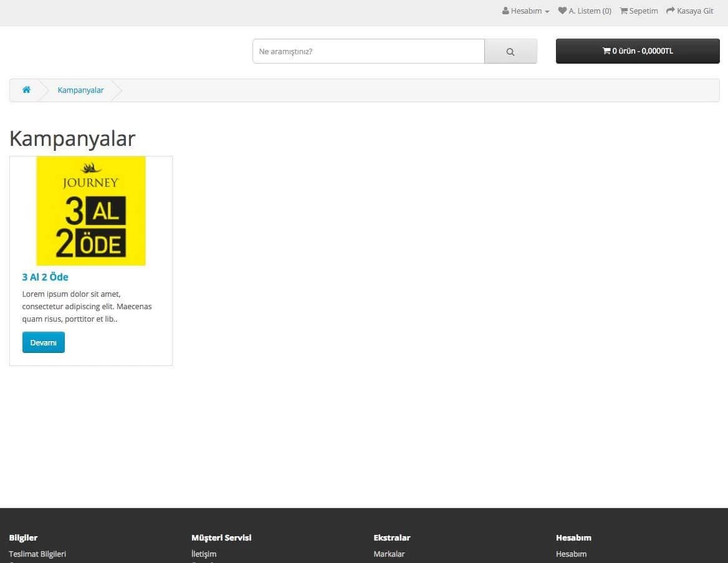Open the Hesabım dropdown caret
The image size is (728, 563).
[547, 11]
